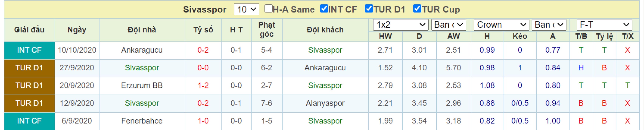Click Sivasspor away team link on 20/9/2020
This screenshot has width=644, height=130.
coord(325,85)
